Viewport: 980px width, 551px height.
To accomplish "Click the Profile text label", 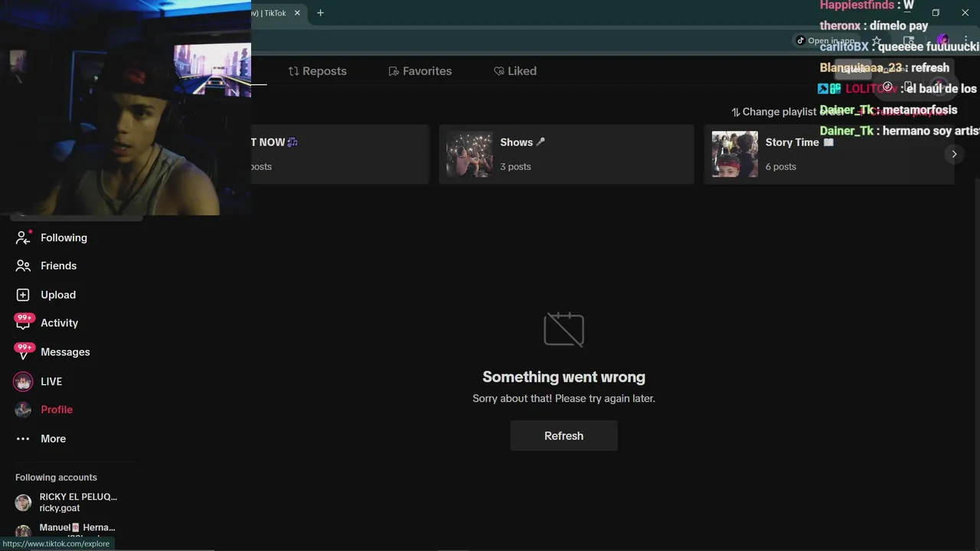I will click(57, 409).
